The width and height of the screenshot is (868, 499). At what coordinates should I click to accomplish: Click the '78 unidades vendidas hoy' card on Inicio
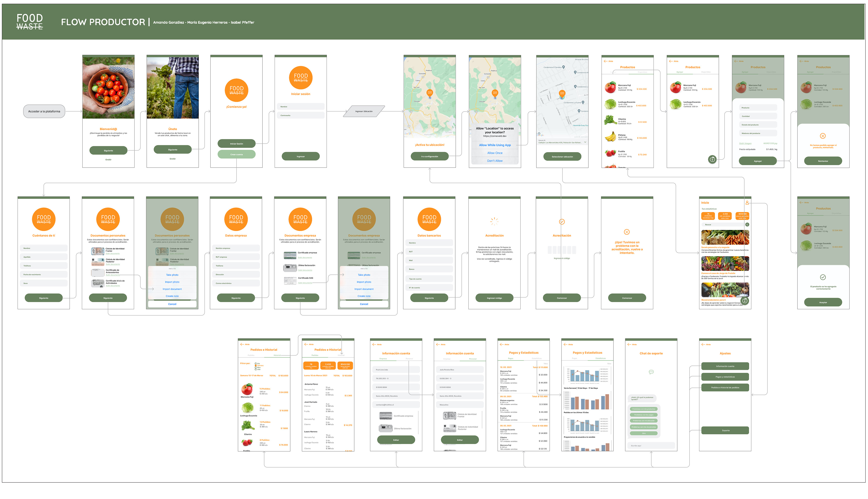(x=708, y=216)
